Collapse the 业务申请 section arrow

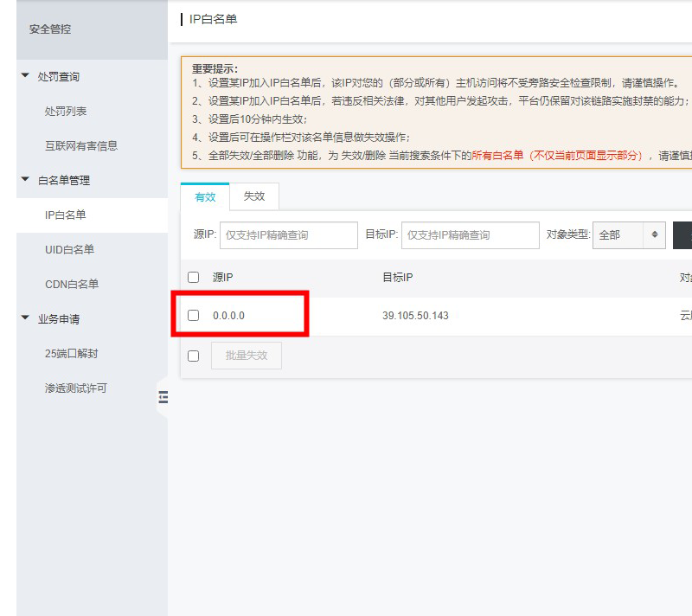click(25, 318)
